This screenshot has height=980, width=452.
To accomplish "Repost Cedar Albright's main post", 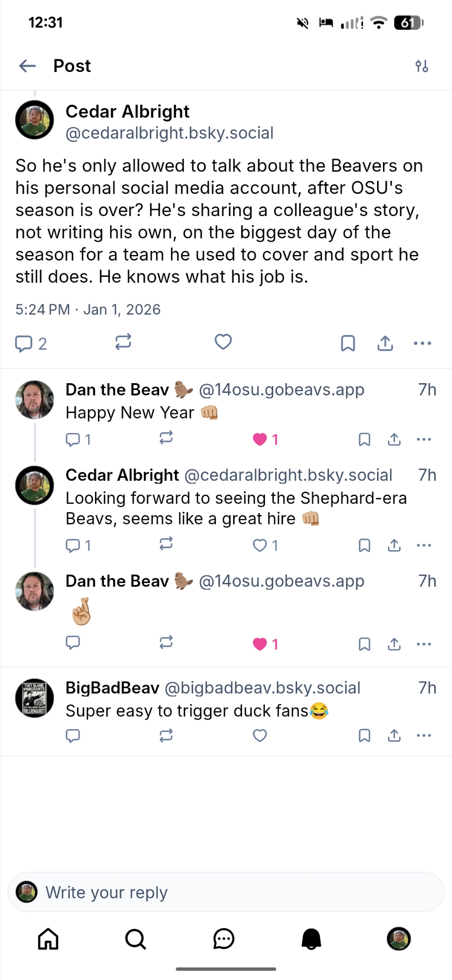I will 123,342.
